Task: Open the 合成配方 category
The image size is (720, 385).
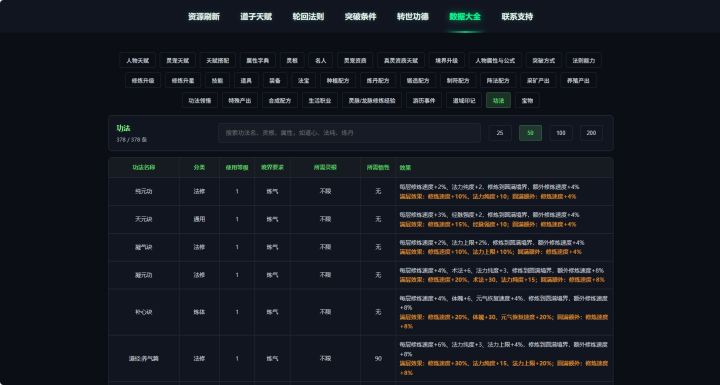Action: [280, 101]
